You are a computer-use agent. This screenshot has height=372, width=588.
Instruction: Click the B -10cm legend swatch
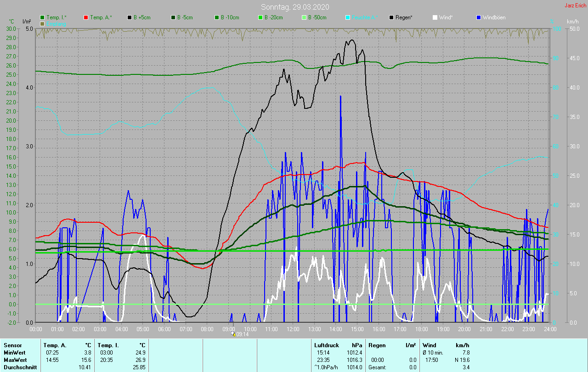(x=217, y=17)
